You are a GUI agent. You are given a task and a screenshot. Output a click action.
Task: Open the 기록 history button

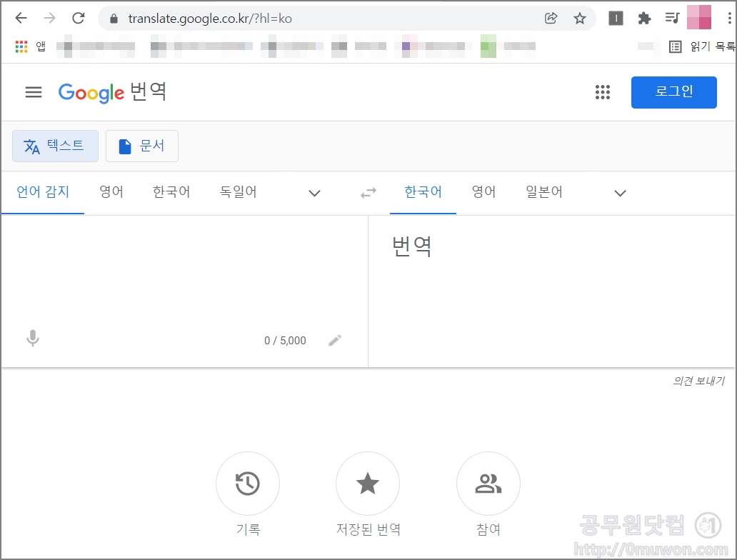(x=248, y=484)
